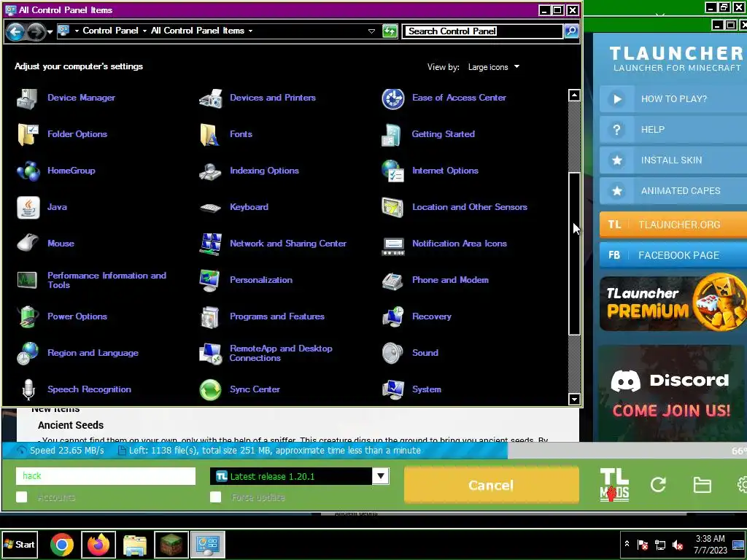This screenshot has height=560, width=747.
Task: Click the Discord Come Join Us banner
Action: click(671, 393)
